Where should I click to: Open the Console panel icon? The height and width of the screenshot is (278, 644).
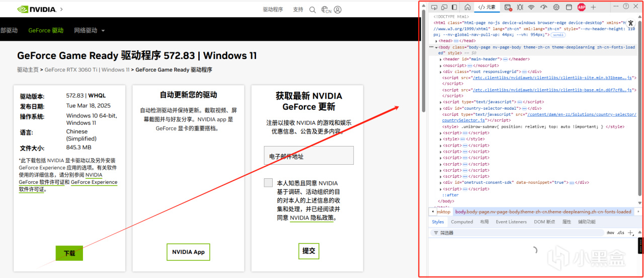click(x=508, y=7)
